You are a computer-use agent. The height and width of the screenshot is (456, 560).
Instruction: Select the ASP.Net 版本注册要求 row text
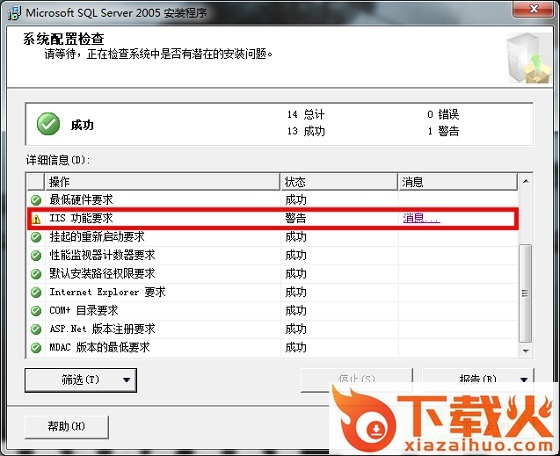(102, 329)
